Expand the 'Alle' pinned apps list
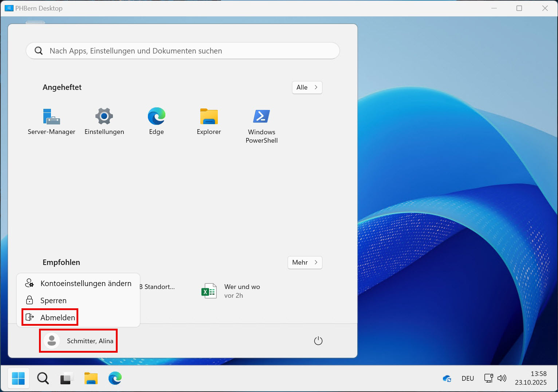The image size is (558, 392). coord(307,87)
